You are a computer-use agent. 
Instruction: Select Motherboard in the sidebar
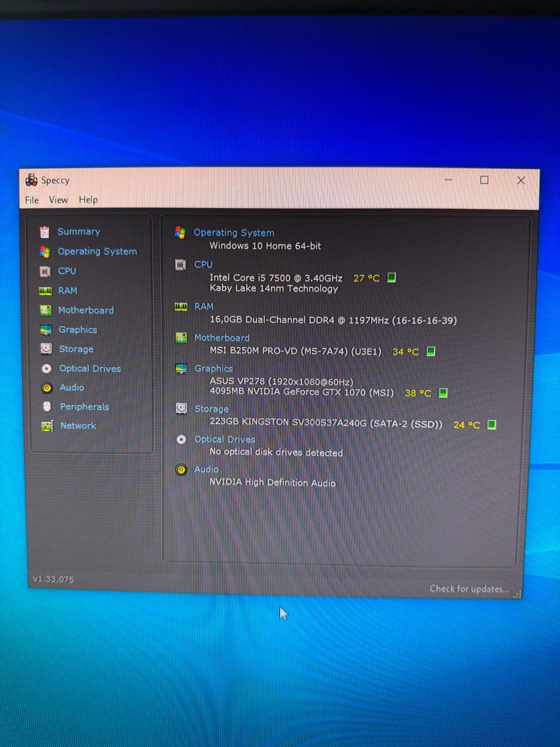[86, 310]
